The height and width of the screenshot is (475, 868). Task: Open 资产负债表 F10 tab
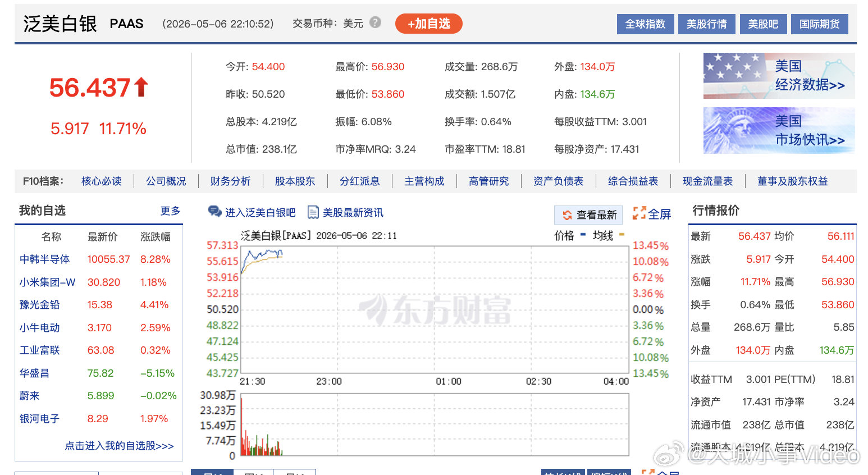click(559, 181)
